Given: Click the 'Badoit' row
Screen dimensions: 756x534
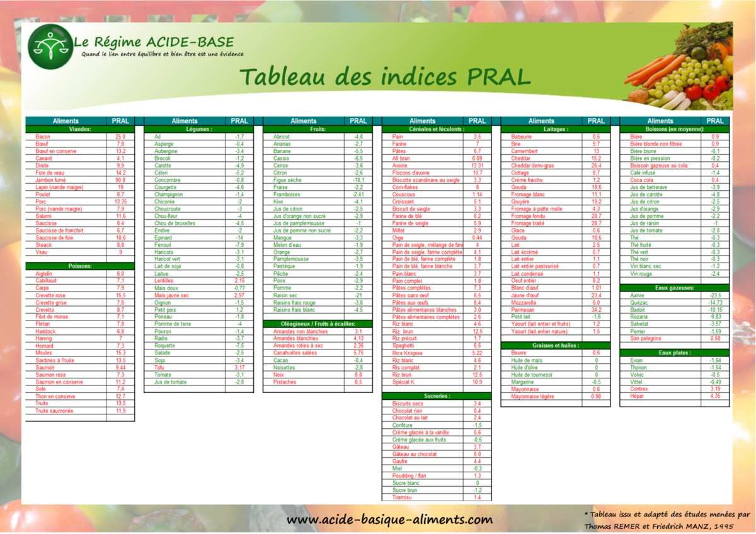Looking at the screenshot, I should [x=675, y=310].
